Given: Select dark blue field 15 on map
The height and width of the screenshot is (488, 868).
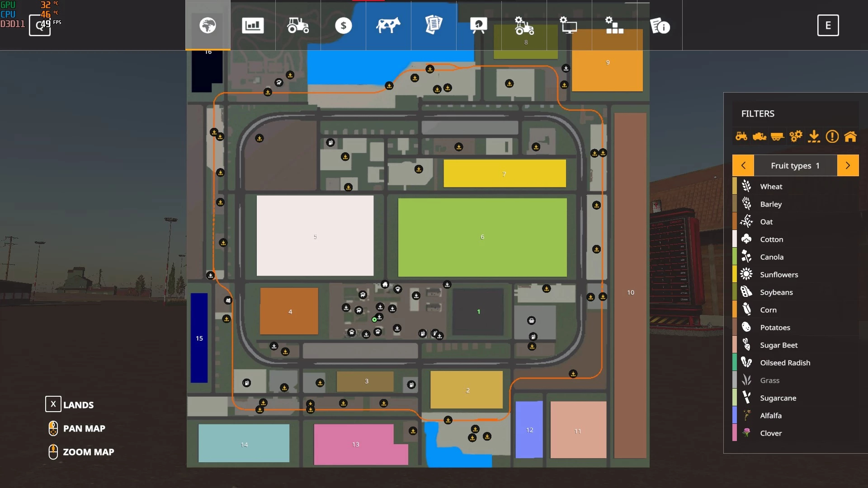Looking at the screenshot, I should click(x=199, y=338).
